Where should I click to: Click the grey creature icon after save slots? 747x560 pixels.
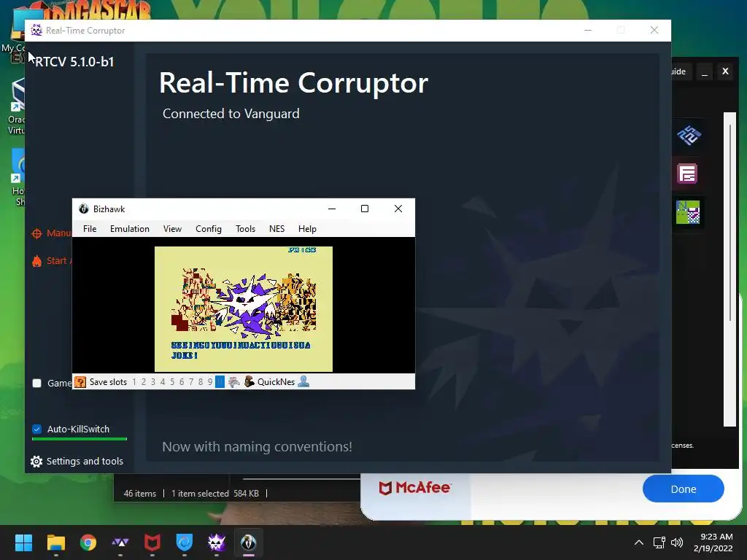pyautogui.click(x=234, y=382)
